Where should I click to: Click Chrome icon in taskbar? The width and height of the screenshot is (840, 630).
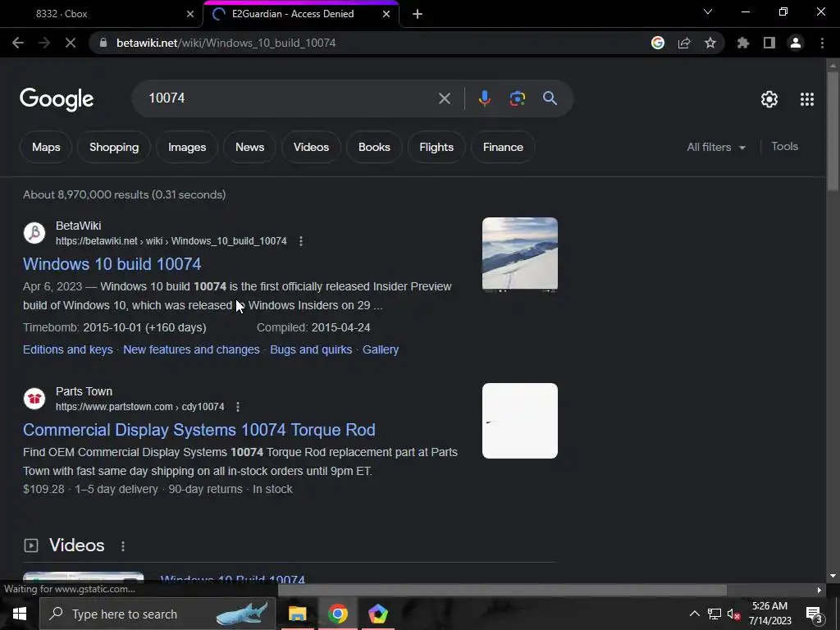[x=337, y=614]
